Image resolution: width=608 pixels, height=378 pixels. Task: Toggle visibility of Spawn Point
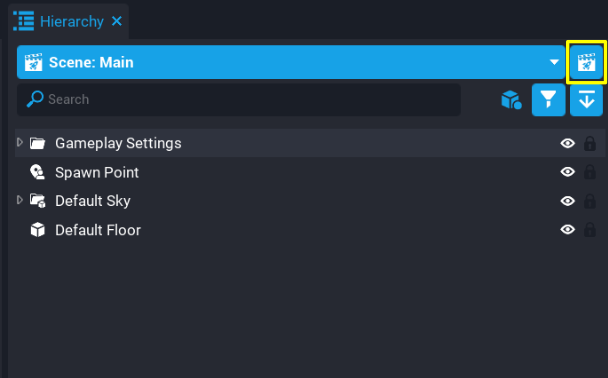click(x=568, y=172)
